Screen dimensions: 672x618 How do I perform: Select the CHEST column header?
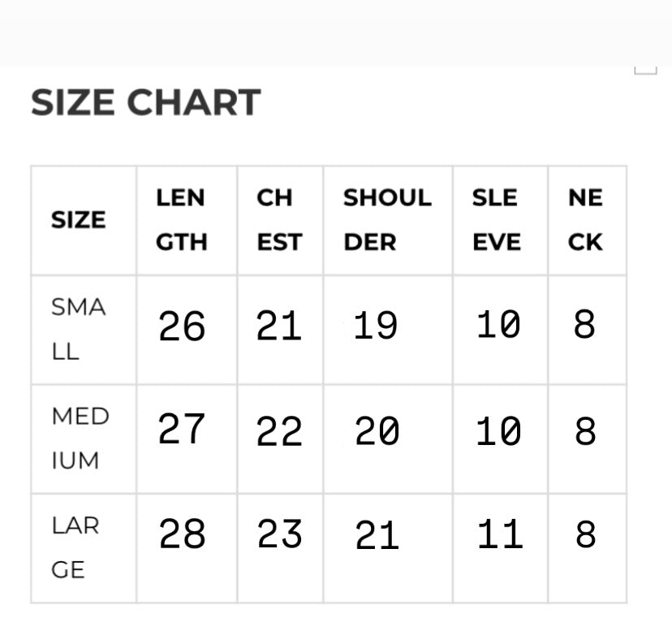click(279, 220)
